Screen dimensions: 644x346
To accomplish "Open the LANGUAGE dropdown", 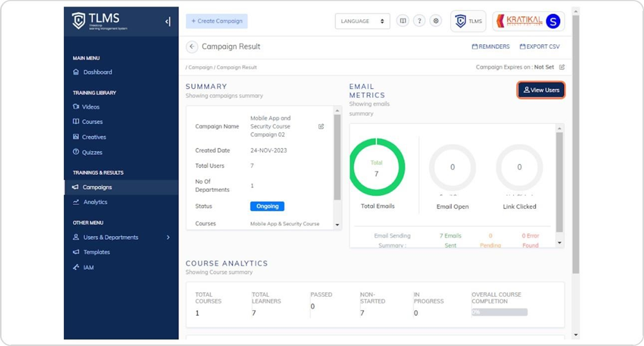I will [362, 21].
